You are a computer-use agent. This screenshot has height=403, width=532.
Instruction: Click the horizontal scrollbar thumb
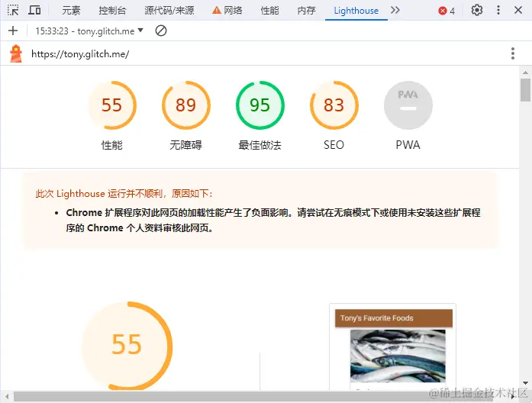click(x=253, y=396)
